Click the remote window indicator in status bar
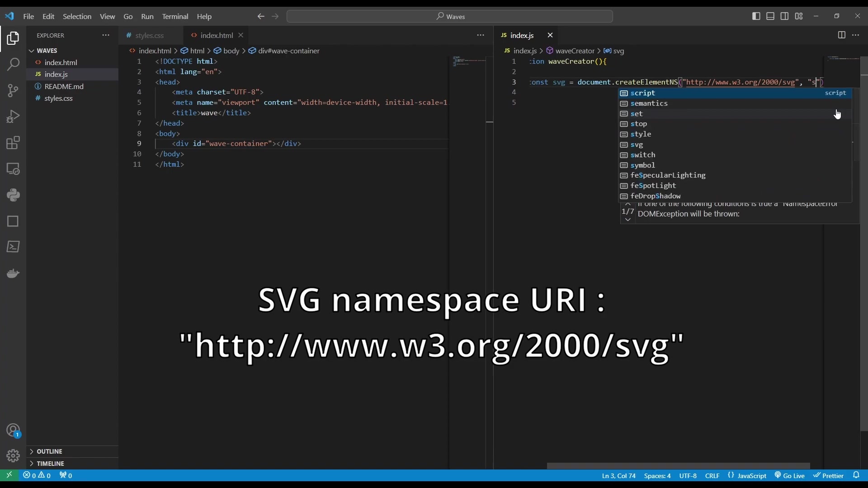This screenshot has height=488, width=868. tap(9, 475)
